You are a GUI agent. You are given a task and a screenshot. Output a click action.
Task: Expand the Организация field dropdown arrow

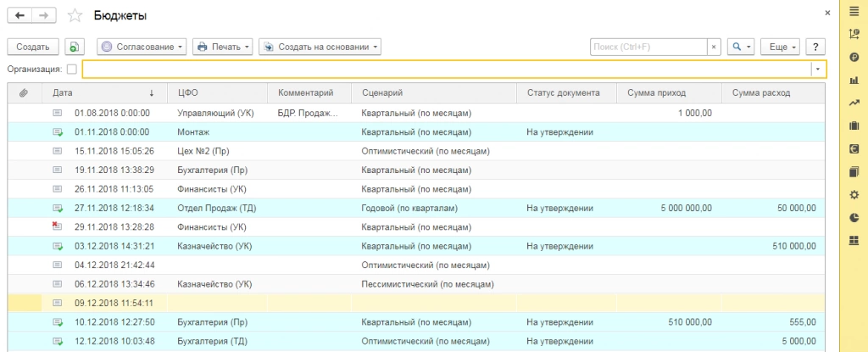tap(818, 70)
